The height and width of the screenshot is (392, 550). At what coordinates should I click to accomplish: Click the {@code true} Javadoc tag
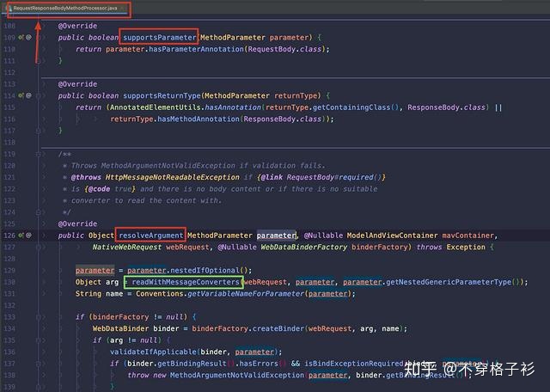point(110,189)
